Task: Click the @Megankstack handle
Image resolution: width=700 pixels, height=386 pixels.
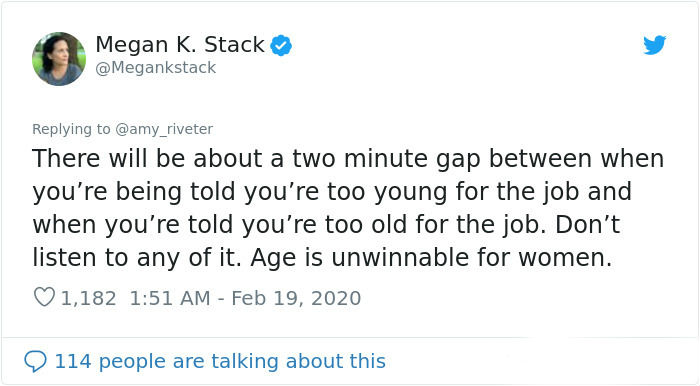Action: pyautogui.click(x=155, y=68)
